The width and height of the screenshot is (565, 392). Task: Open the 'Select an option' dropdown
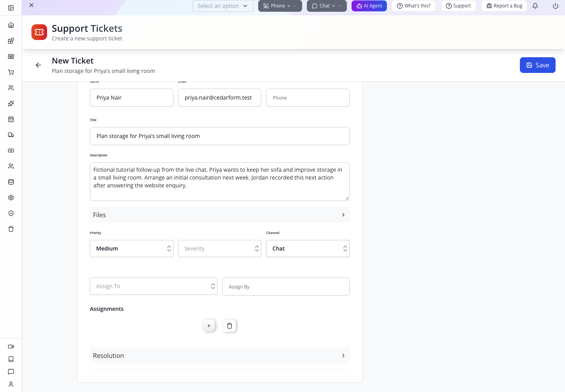pos(223,6)
